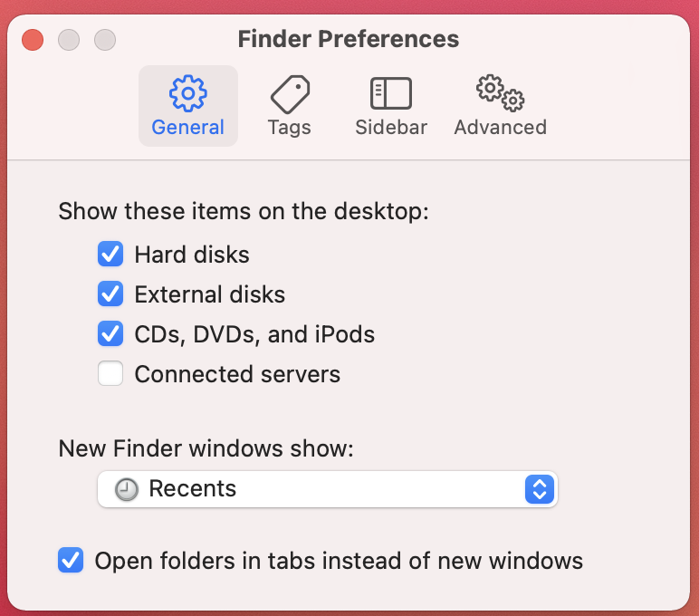The image size is (699, 616).
Task: Click the clock icon beside Recents
Action: [x=126, y=489]
